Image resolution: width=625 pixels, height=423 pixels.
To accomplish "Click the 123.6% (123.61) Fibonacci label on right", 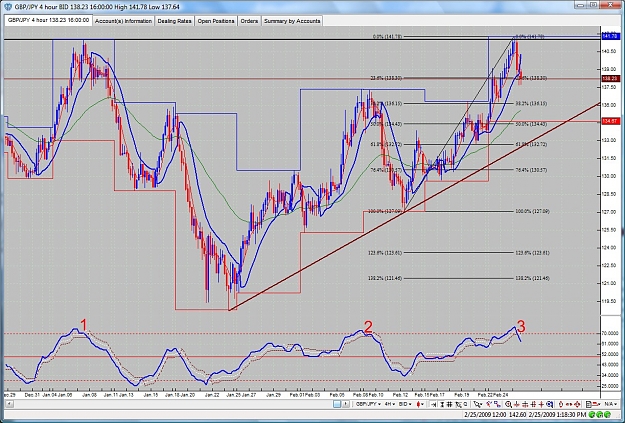I will 532,253.
